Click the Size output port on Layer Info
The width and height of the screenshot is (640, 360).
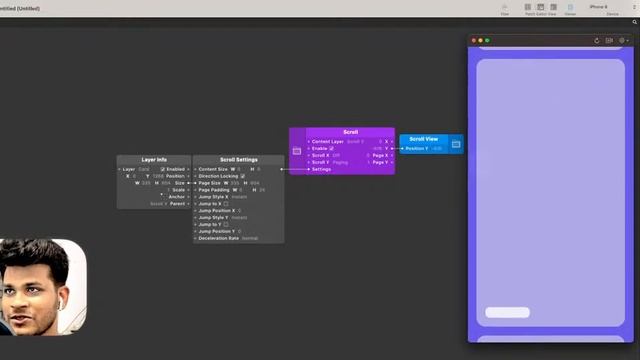coord(188,183)
